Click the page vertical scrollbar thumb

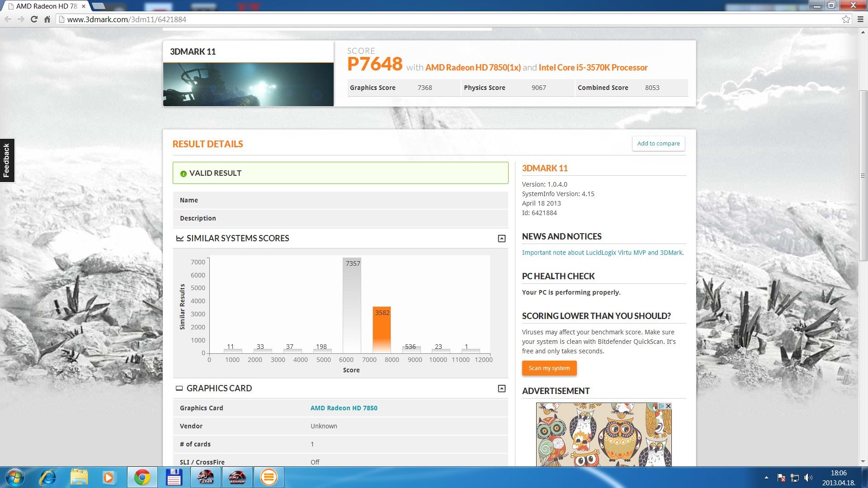tap(863, 175)
